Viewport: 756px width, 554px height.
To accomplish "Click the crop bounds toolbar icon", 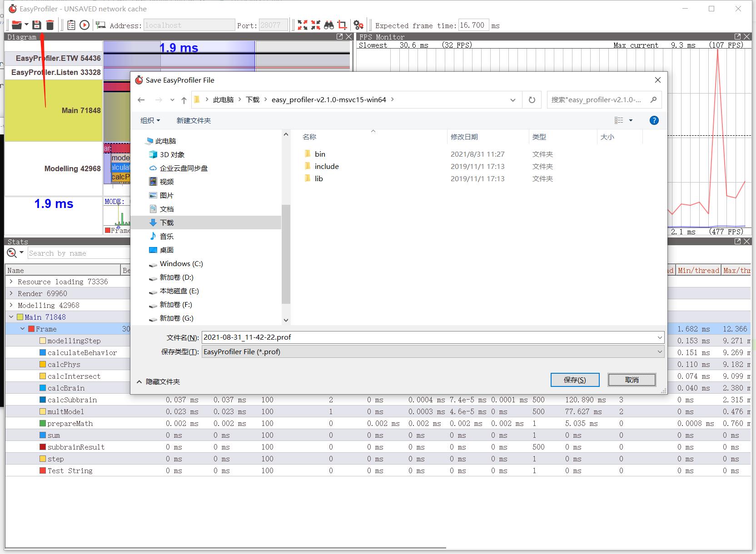I will point(342,25).
